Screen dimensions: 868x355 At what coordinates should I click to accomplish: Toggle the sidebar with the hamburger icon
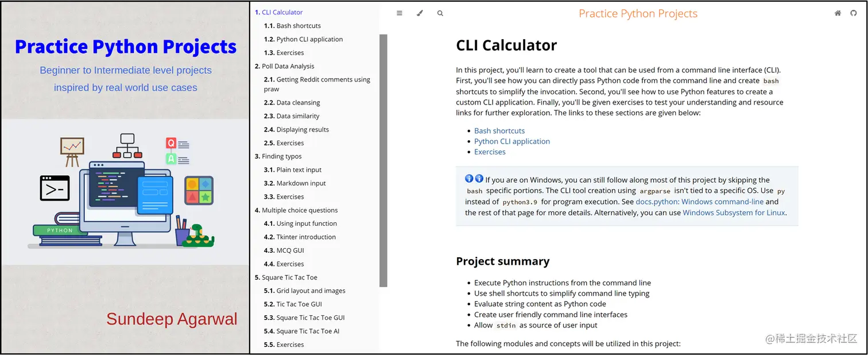click(x=400, y=13)
